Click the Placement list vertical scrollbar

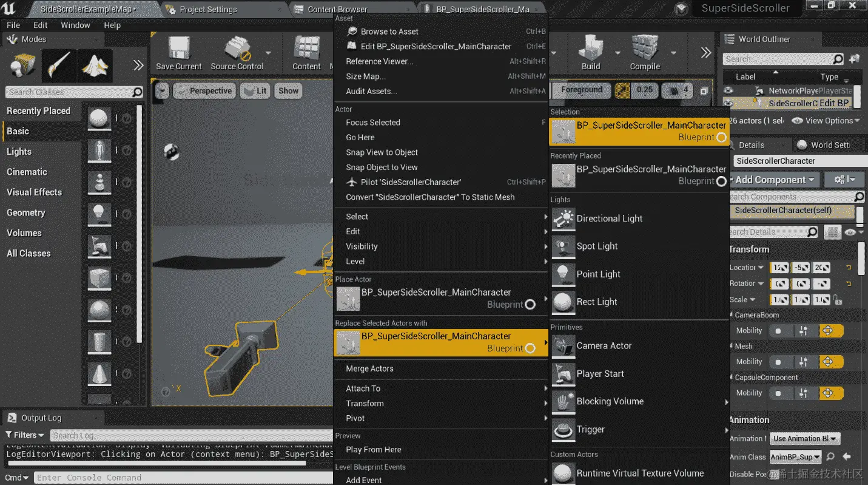click(140, 225)
